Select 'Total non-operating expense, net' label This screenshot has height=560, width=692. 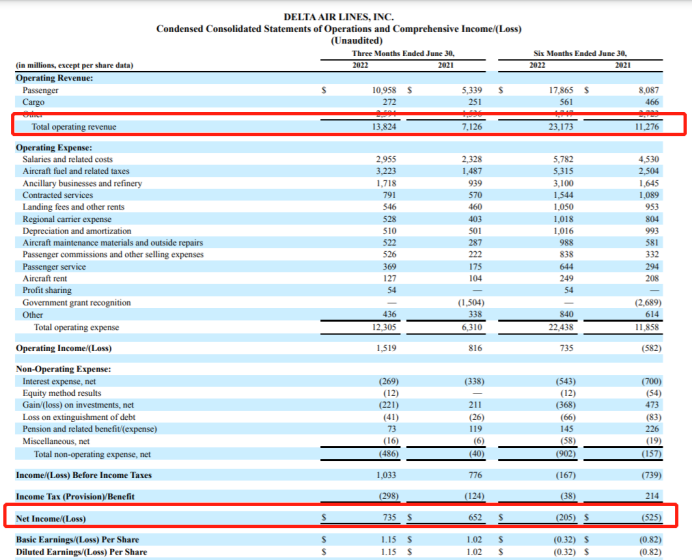[x=92, y=455]
